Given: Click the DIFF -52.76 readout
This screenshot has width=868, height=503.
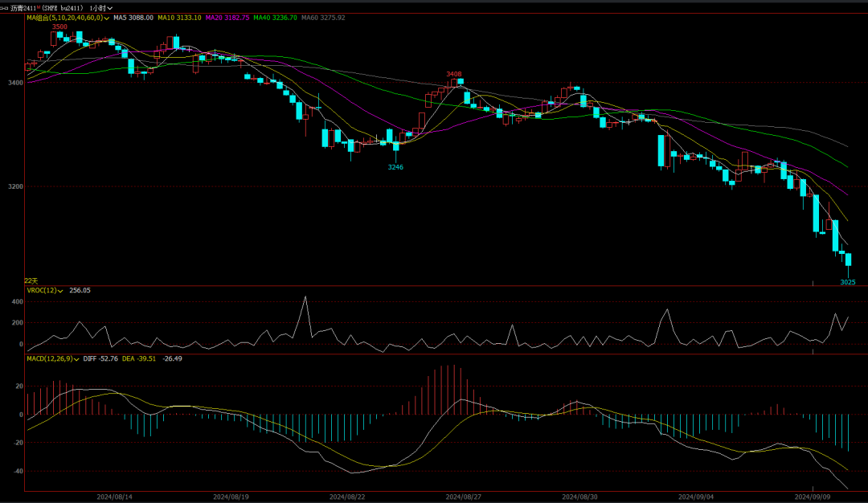Looking at the screenshot, I should point(100,358).
